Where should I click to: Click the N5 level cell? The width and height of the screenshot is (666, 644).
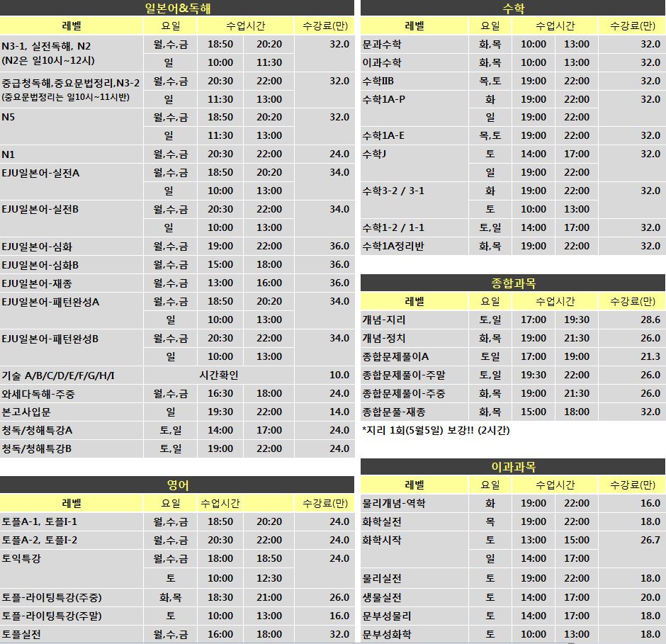coord(72,126)
